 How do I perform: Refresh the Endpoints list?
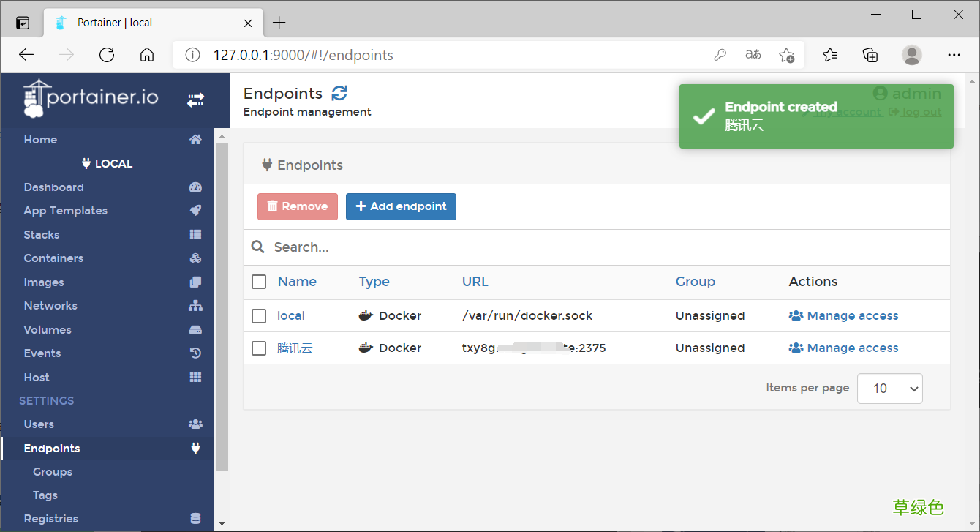coord(339,93)
